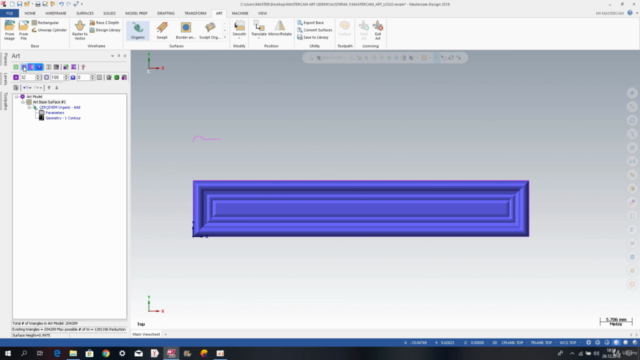Click the Mastercam help icon top right
The height and width of the screenshot is (360, 640).
coord(630,13)
